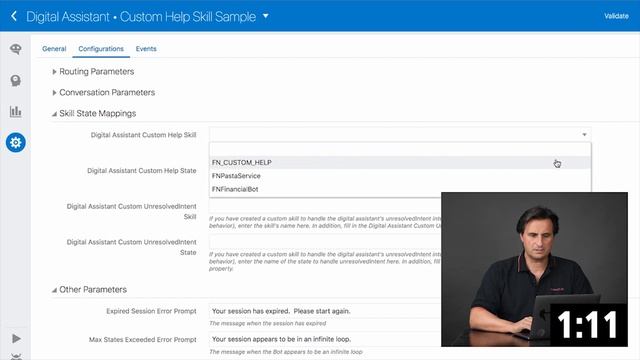Edit the Max States Exceeded Error Prompt field
This screenshot has height=360, width=640.
pos(325,339)
